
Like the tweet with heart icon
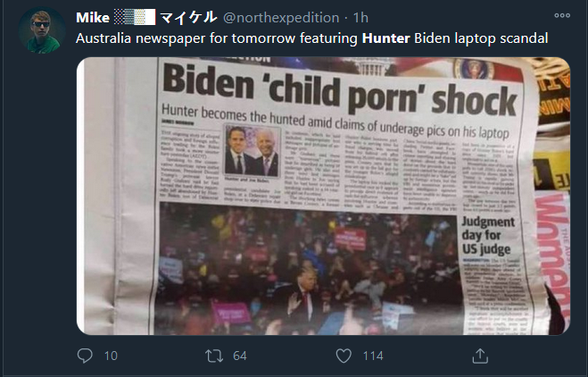click(344, 356)
